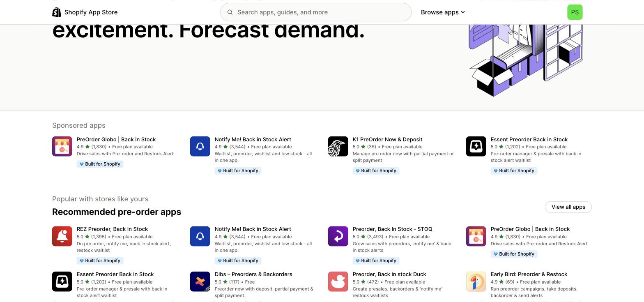This screenshot has height=302, width=644.
Task: Click 'Grow sales with preorders' description
Action: (x=402, y=247)
